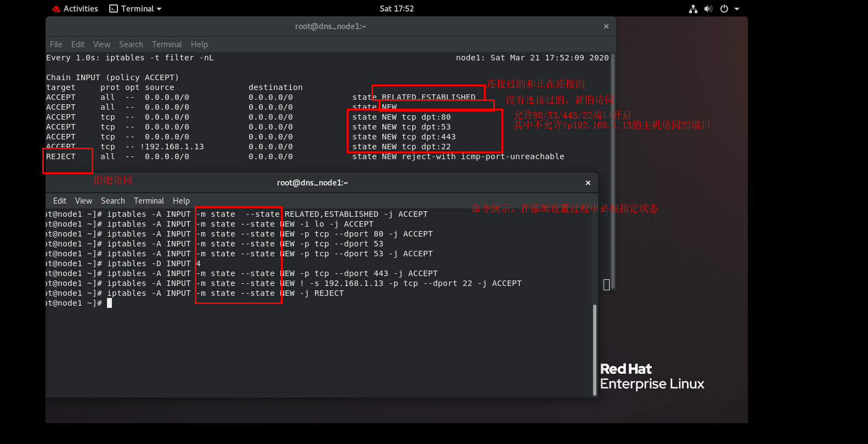The height and width of the screenshot is (444, 868).
Task: Click the network status icon
Action: [694, 9]
